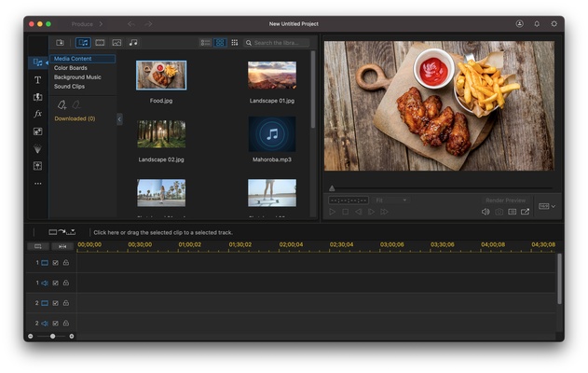The image size is (588, 373).
Task: Select the Landscape 01.jpg thumbnail
Action: (x=272, y=76)
